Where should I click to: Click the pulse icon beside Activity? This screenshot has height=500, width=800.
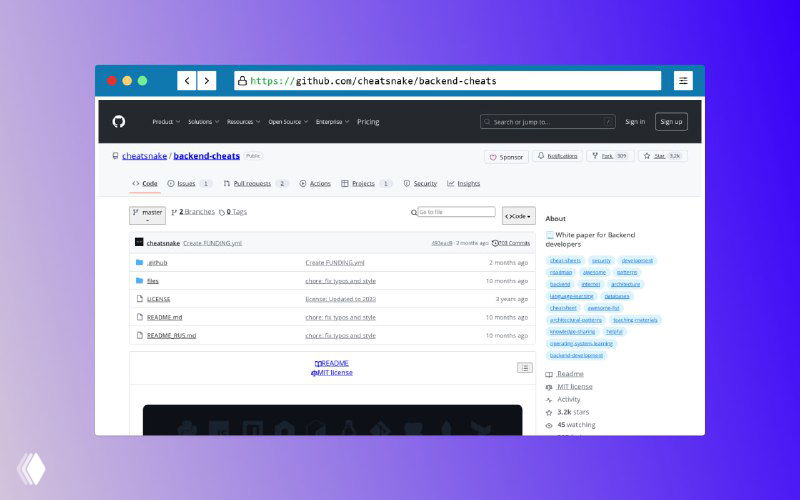(x=549, y=399)
